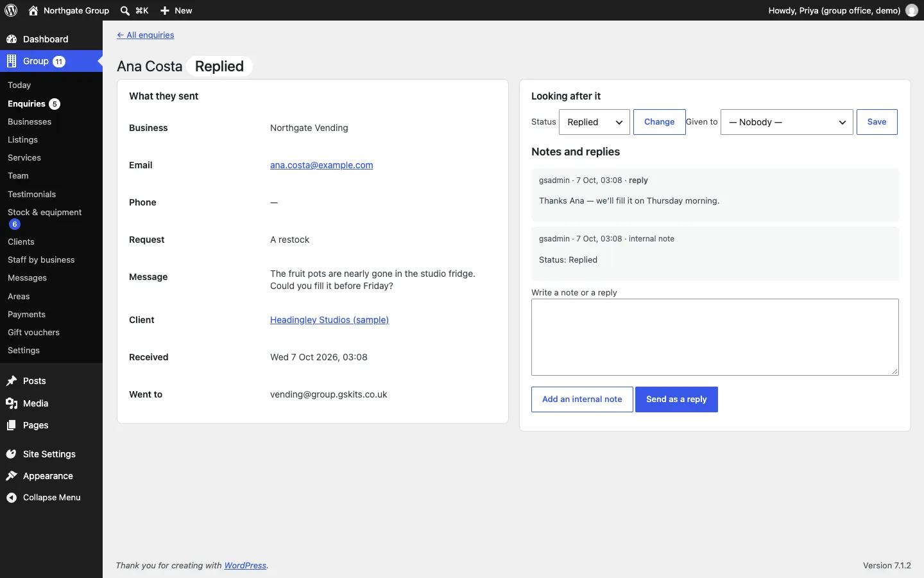Go back via All enquiries link
This screenshot has height=578, width=924.
click(146, 35)
